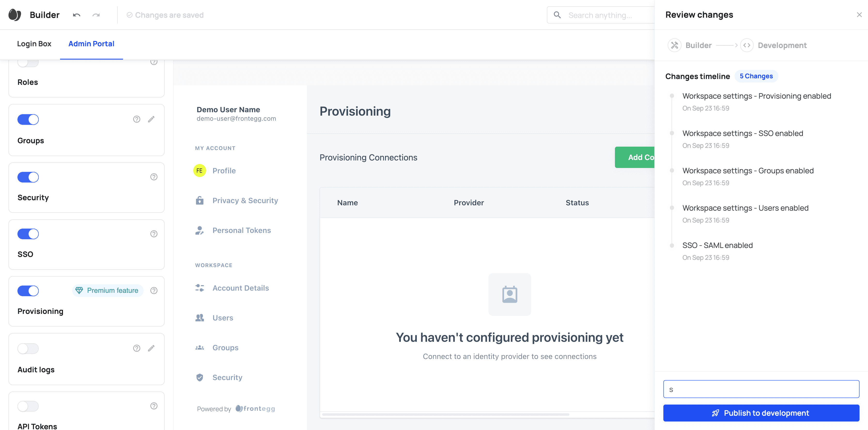Click the publish description input field
Image resolution: width=868 pixels, height=430 pixels.
tap(761, 389)
